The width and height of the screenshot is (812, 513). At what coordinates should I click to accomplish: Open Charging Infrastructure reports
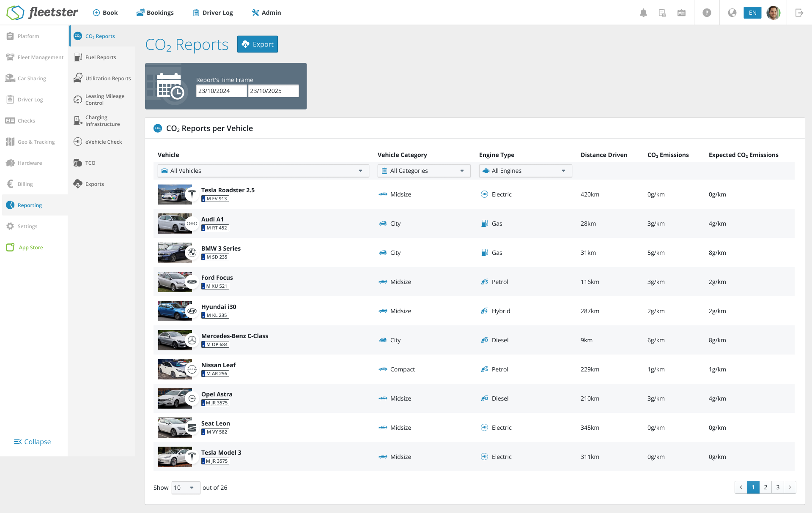(x=102, y=121)
